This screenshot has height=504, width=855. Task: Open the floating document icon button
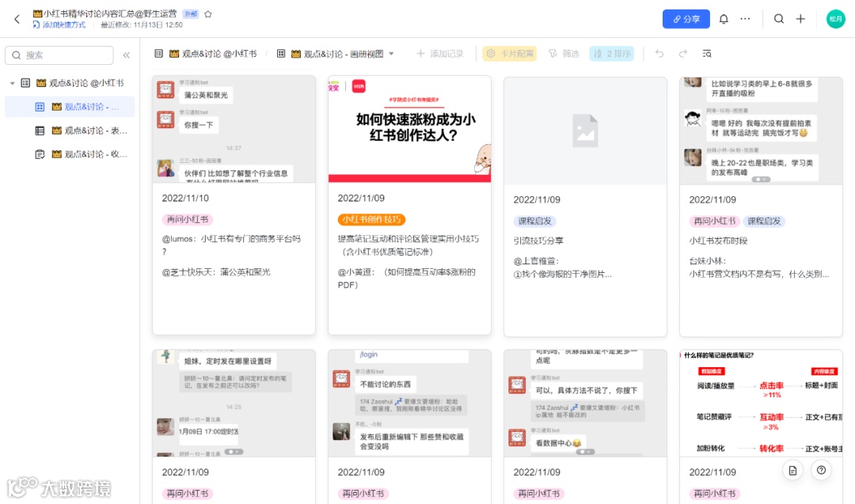click(792, 470)
